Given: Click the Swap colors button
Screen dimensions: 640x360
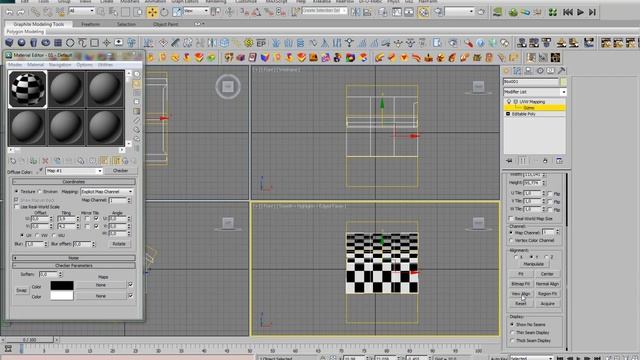Looking at the screenshot, I should click(x=21, y=291).
